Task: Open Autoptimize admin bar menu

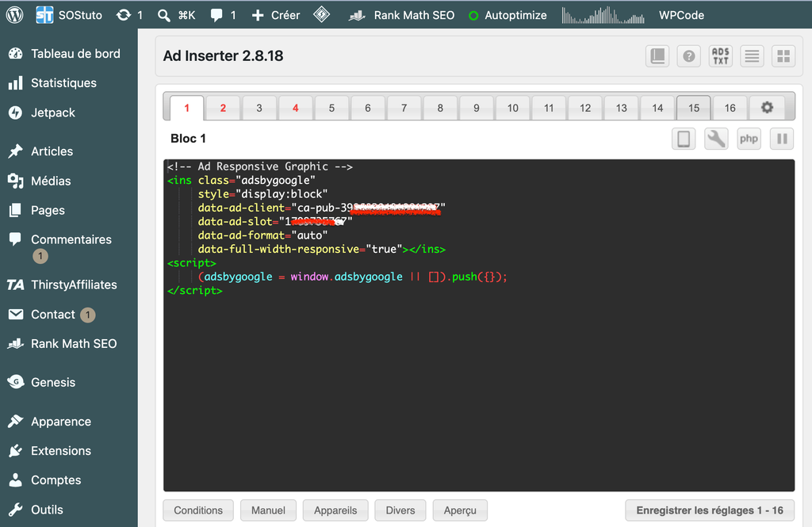Action: coord(507,15)
